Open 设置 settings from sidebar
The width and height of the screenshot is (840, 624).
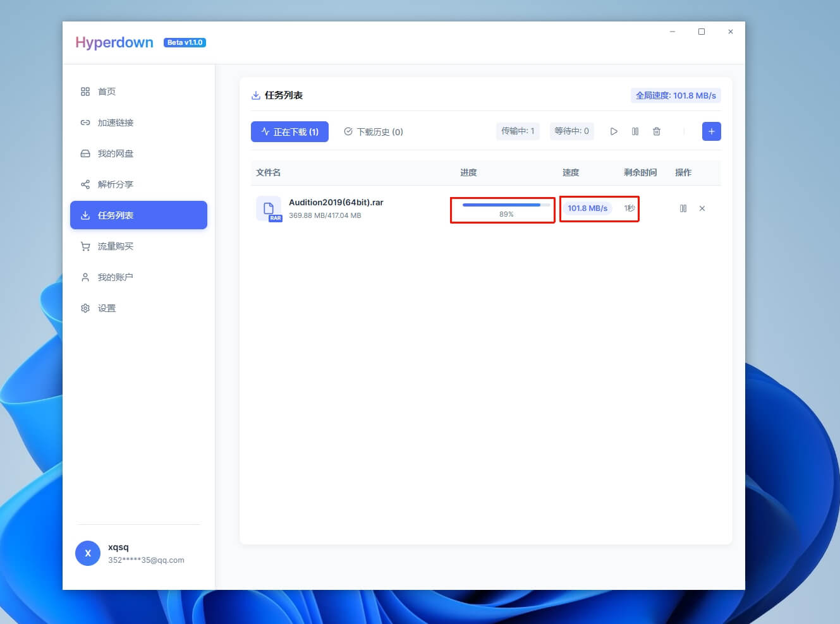107,308
